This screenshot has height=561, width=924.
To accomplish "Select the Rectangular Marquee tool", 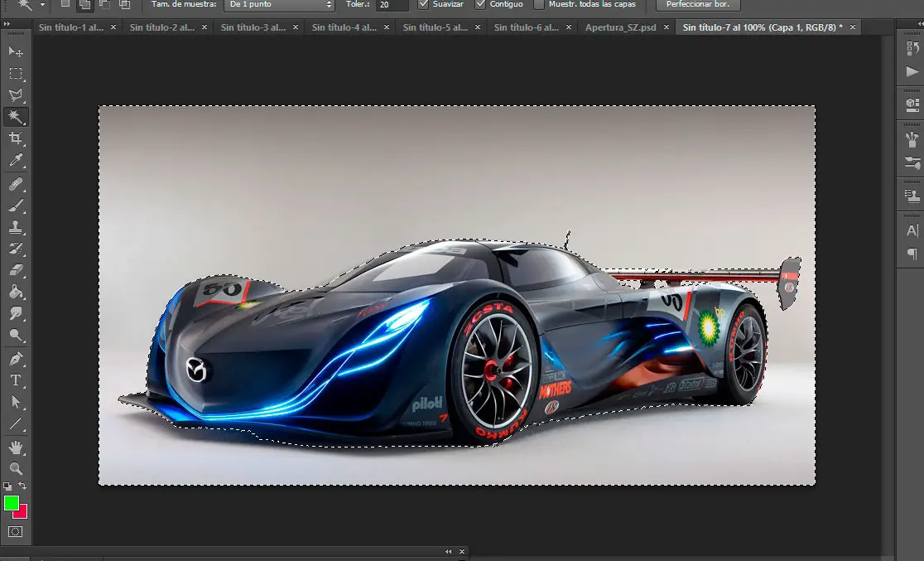I will 16,74.
